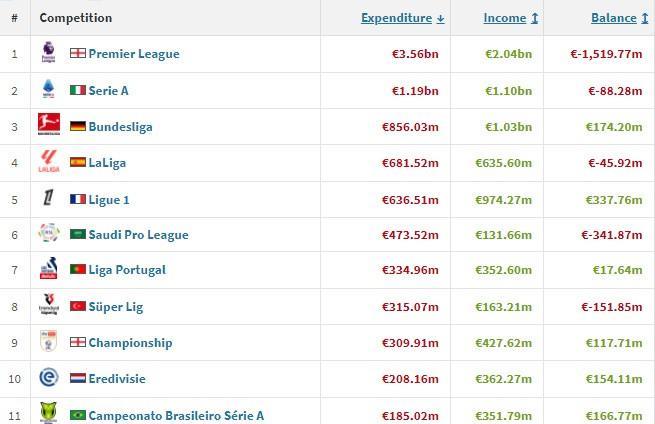Click the Eredivisie logo icon
Image resolution: width=655 pixels, height=424 pixels.
point(48,379)
